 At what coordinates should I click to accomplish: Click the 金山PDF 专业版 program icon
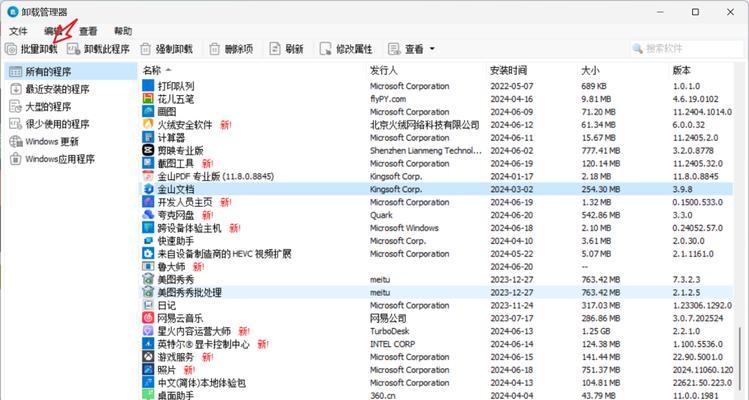(148, 176)
